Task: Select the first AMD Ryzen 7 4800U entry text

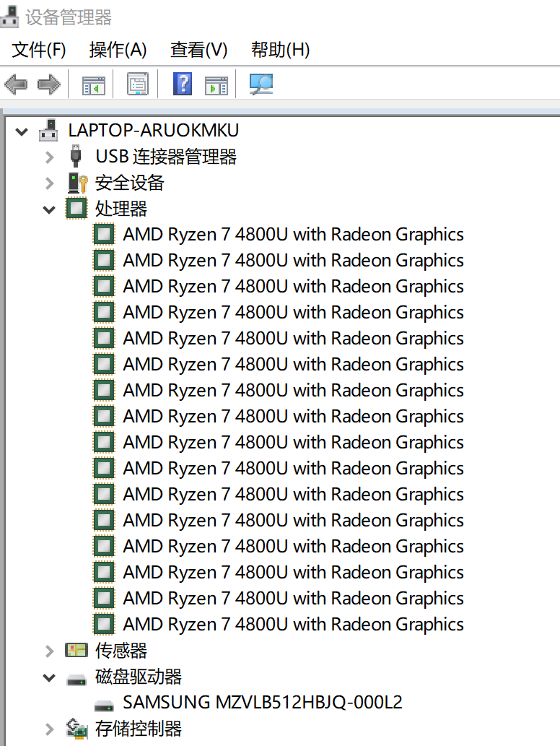Action: tap(293, 235)
